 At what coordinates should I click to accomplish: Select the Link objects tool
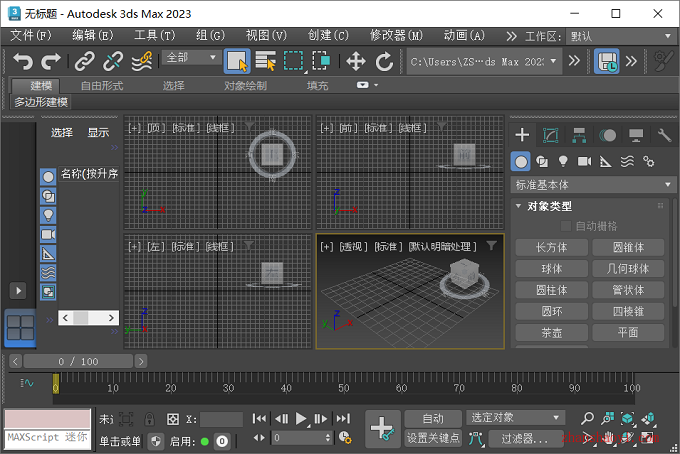[x=85, y=61]
